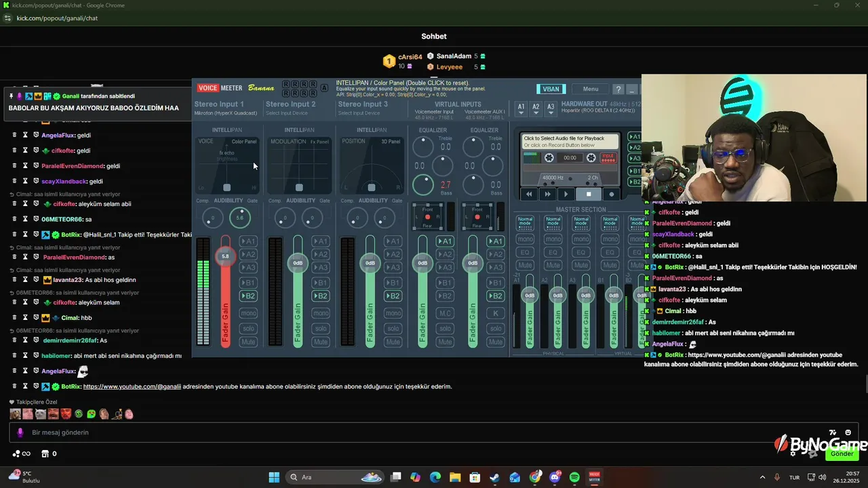Screen dimensions: 868x488
Task: Click the Front/Rear panner on Voicemeeter Input
Action: (x=427, y=217)
